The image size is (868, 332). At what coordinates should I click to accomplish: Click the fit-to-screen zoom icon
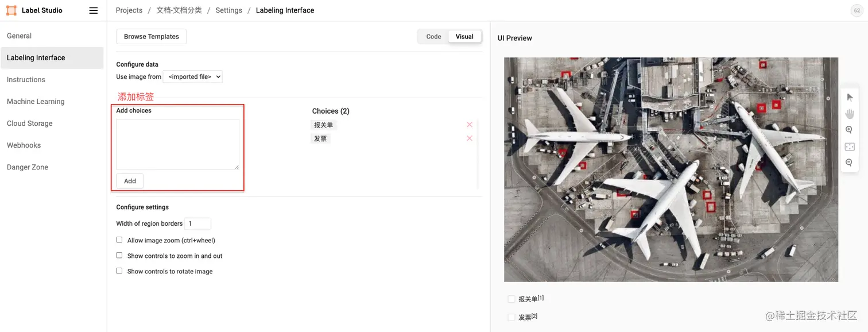(850, 146)
